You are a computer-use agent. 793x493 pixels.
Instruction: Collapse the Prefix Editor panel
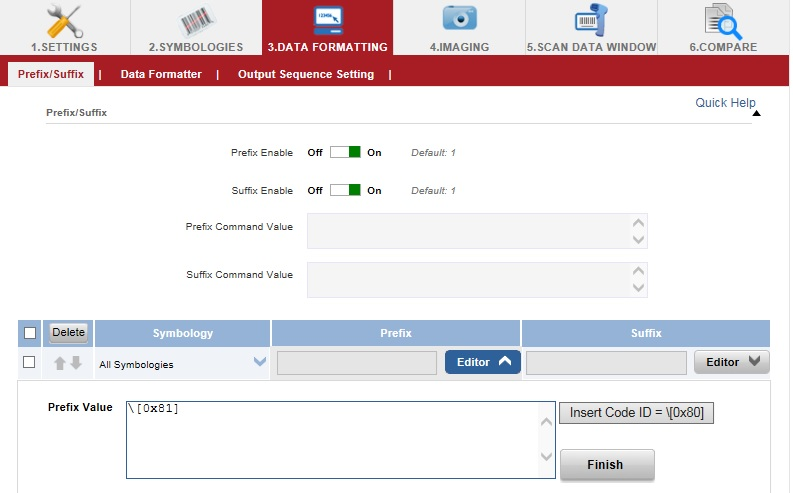pos(482,362)
